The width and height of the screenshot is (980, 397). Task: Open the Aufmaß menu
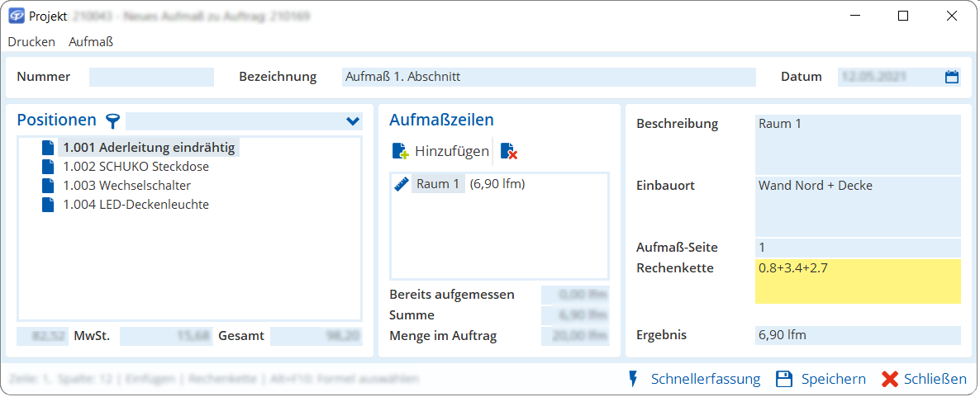pyautogui.click(x=91, y=41)
